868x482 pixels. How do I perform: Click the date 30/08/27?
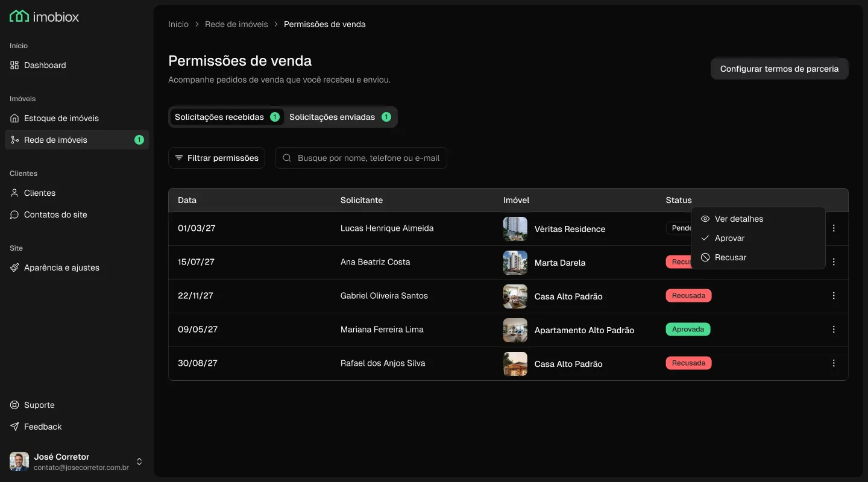click(198, 363)
